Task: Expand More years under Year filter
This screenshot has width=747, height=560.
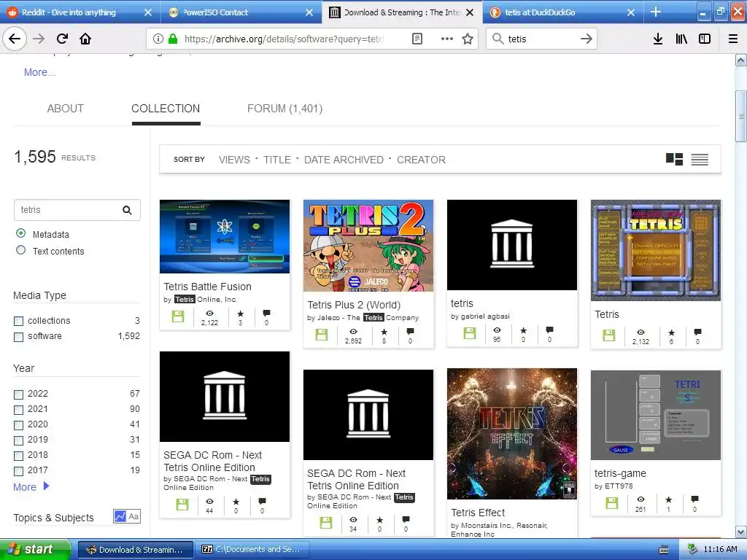Action: point(31,486)
